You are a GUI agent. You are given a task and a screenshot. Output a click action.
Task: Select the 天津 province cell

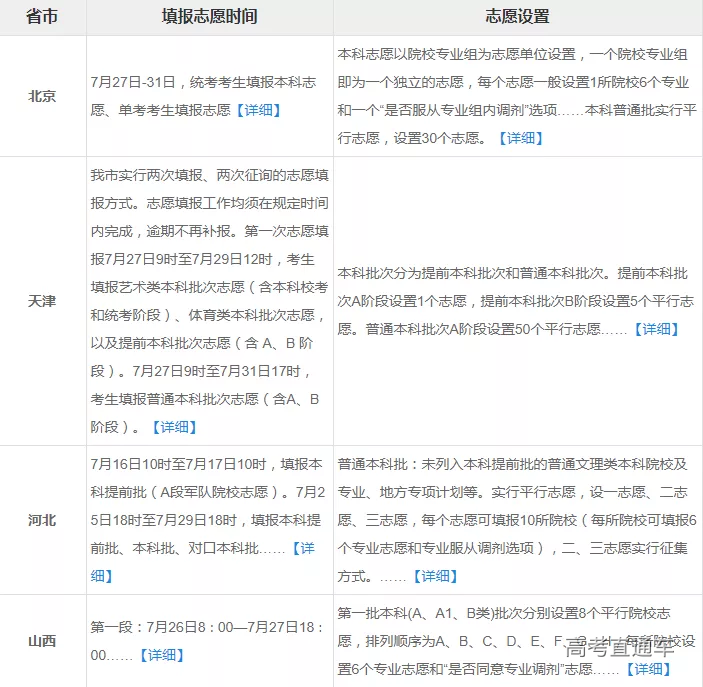(42, 301)
